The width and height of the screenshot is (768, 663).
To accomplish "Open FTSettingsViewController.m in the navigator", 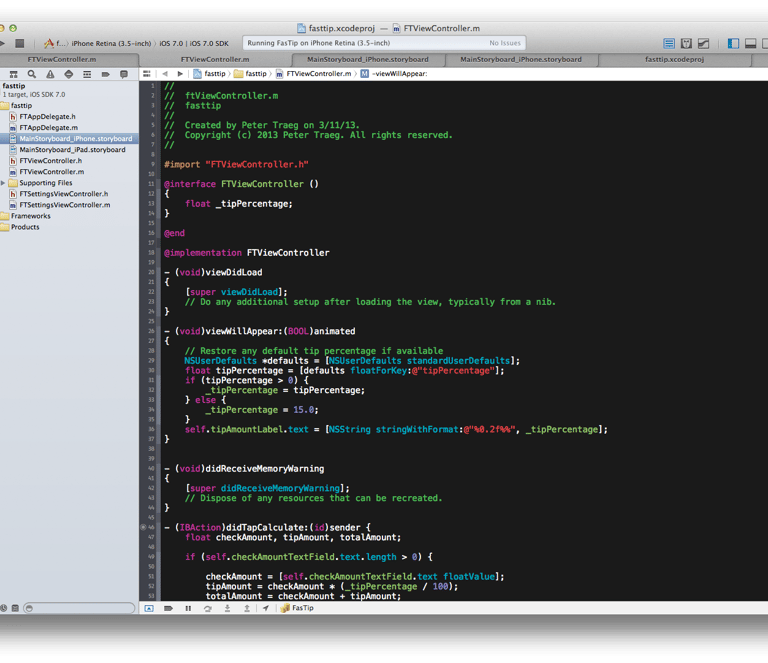I will (x=64, y=205).
